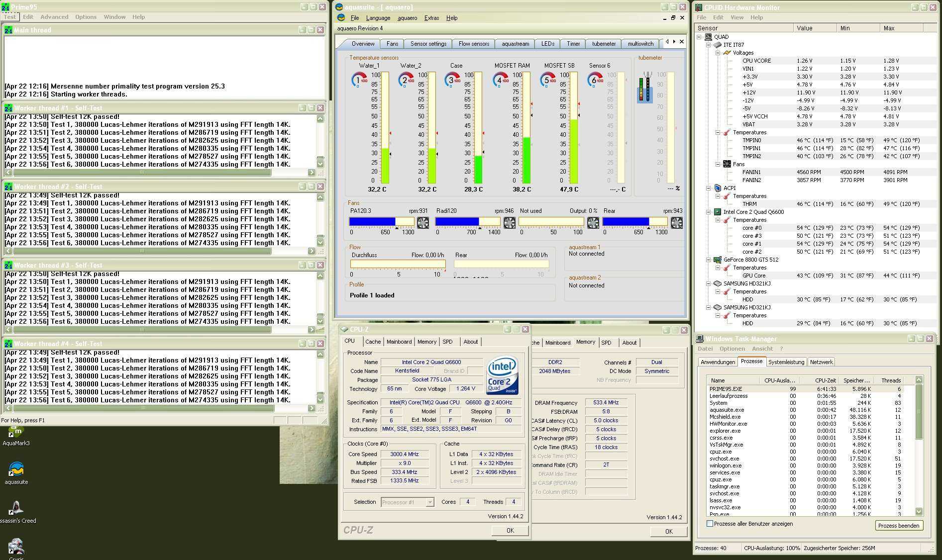The height and width of the screenshot is (560, 942).
Task: Switch to the Flow sensors tab in aquasuite
Action: coord(474,44)
